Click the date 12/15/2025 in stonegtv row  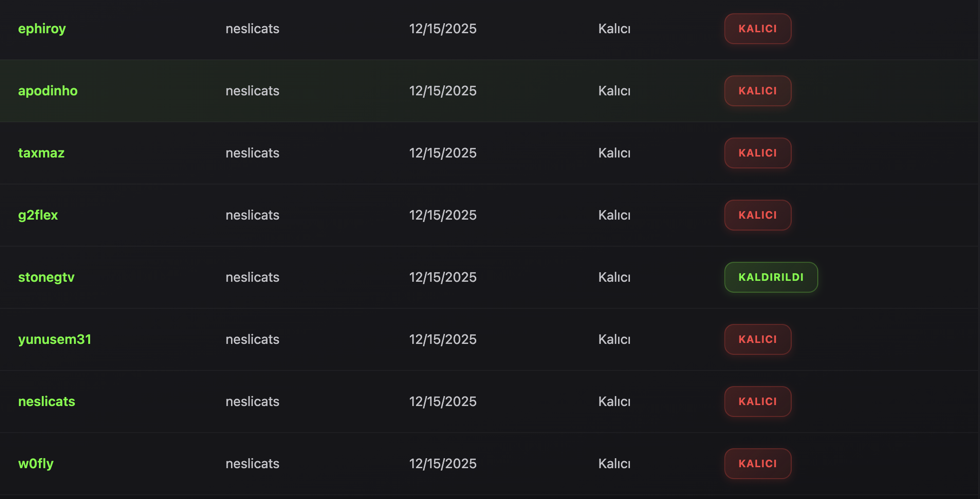[443, 277]
